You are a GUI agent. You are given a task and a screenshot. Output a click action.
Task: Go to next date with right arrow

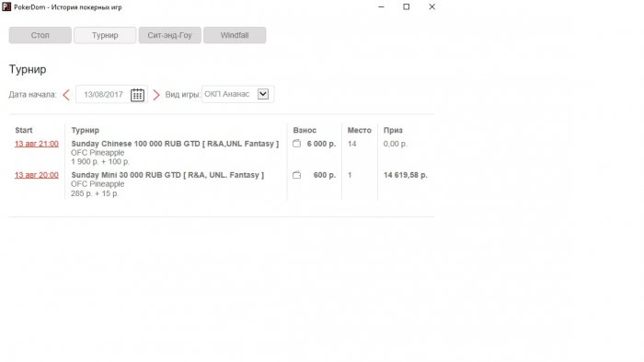coord(156,95)
